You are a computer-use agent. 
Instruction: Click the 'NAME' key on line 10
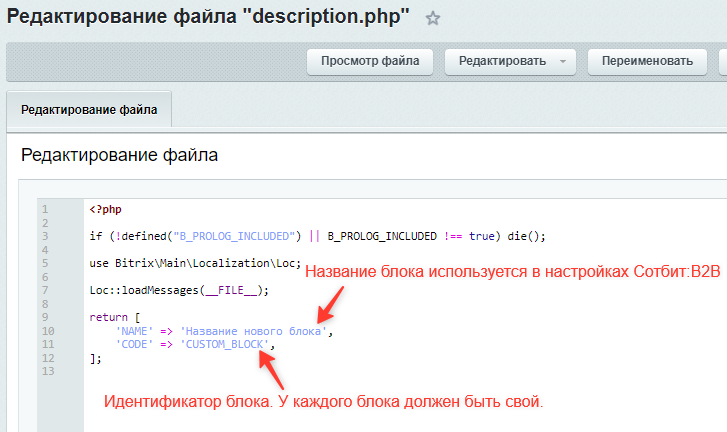click(x=134, y=331)
